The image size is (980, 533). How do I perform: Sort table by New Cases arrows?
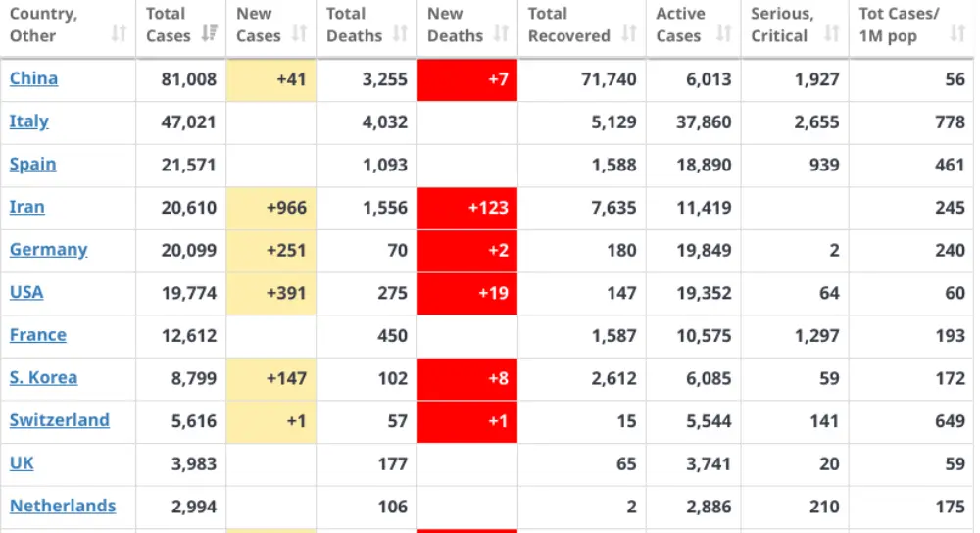(299, 33)
